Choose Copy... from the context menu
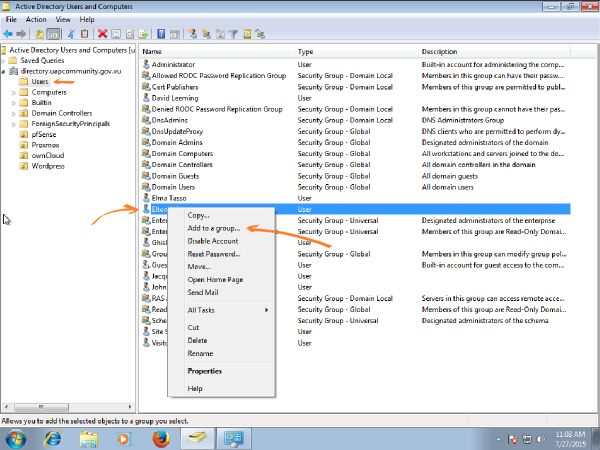 tap(222, 215)
